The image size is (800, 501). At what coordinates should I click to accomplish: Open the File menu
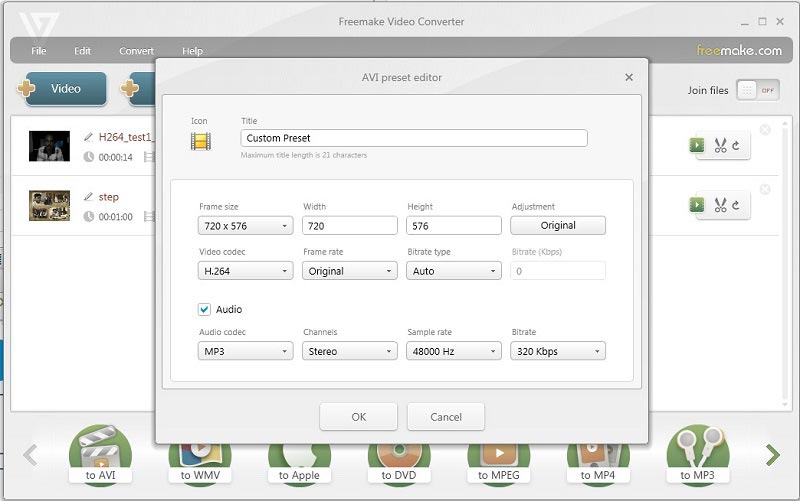39,51
